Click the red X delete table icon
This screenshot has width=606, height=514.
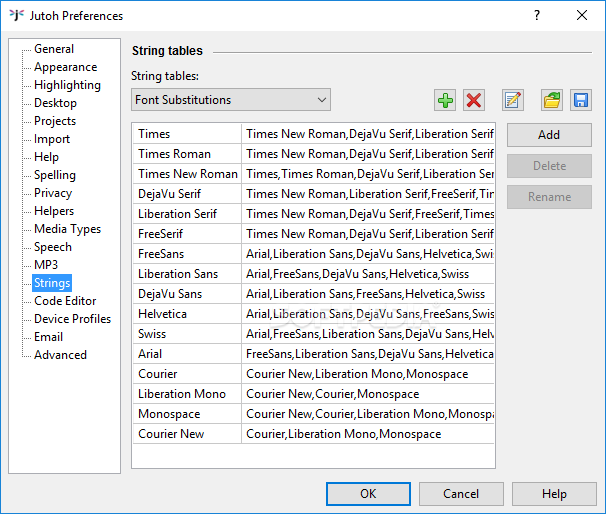pyautogui.click(x=474, y=100)
